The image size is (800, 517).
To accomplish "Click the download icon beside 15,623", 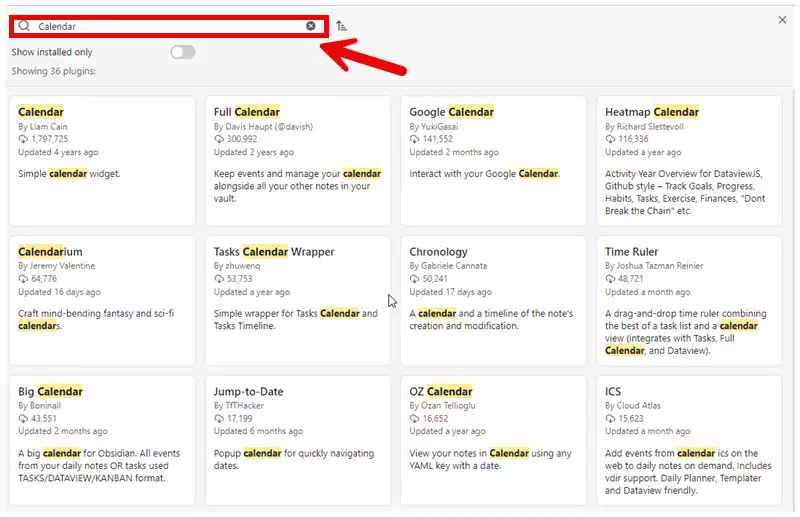I will pos(610,418).
